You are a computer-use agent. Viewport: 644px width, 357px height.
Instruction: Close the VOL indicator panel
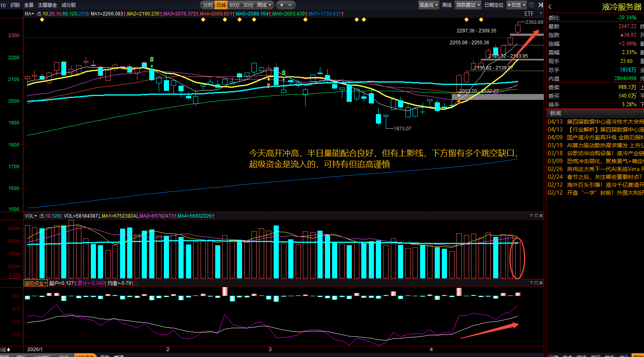point(541,216)
